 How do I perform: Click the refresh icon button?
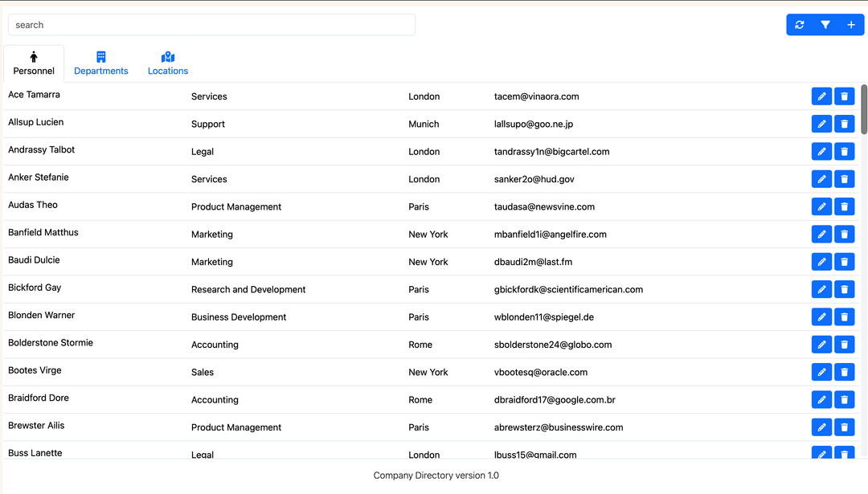tap(800, 25)
